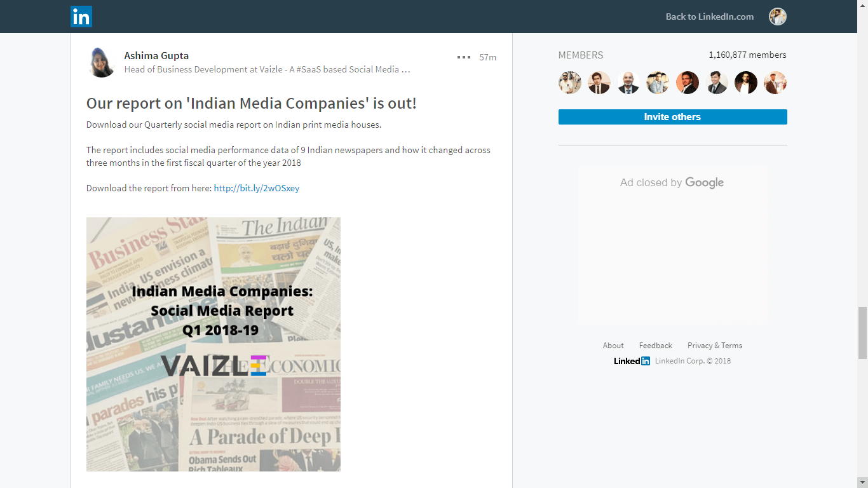
Task: Click the 57m post timestamp
Action: point(487,57)
